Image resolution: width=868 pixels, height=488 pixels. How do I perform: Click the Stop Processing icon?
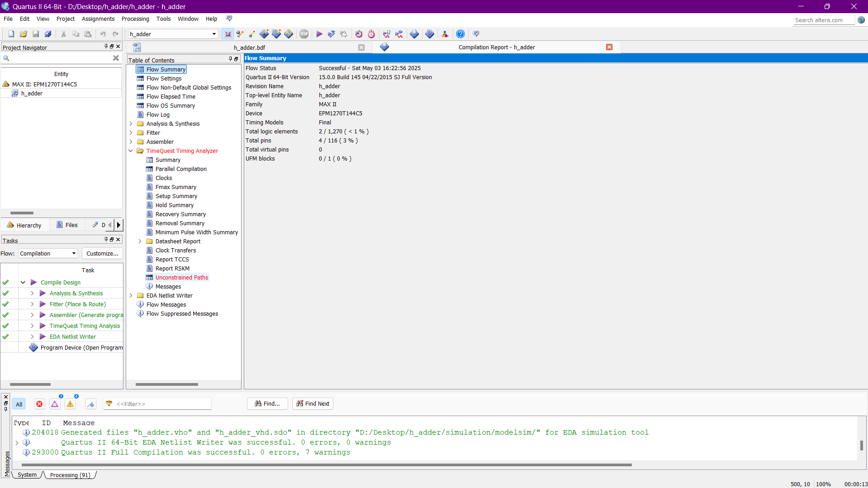[x=304, y=34]
